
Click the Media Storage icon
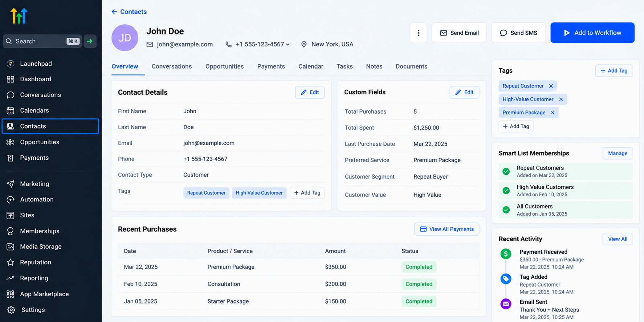click(11, 247)
